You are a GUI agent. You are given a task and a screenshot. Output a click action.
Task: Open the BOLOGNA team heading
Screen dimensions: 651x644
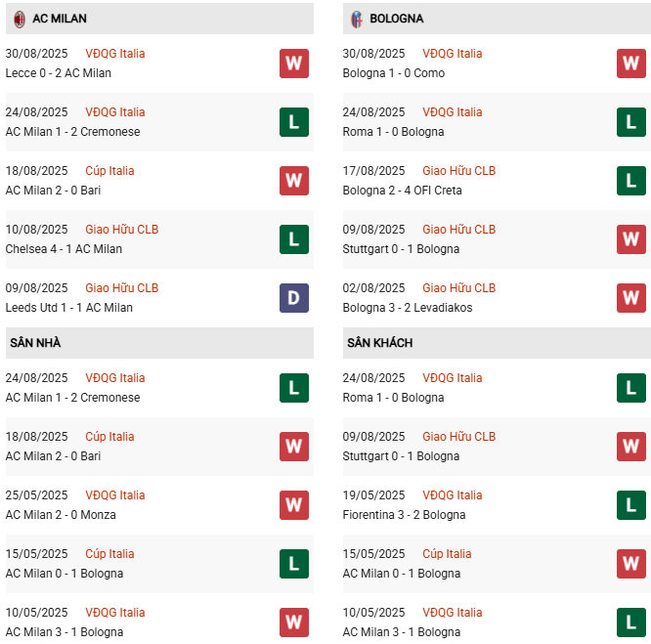pos(398,19)
